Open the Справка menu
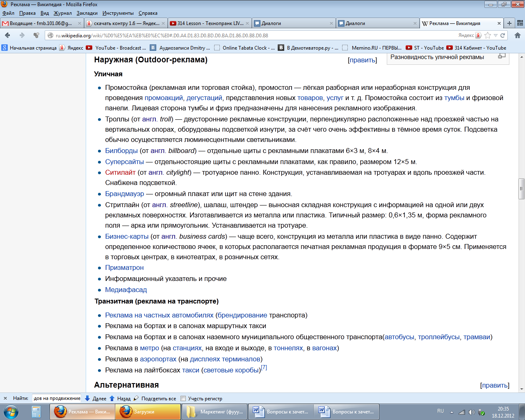Screen dimensions: 525x420 [x=148, y=13]
